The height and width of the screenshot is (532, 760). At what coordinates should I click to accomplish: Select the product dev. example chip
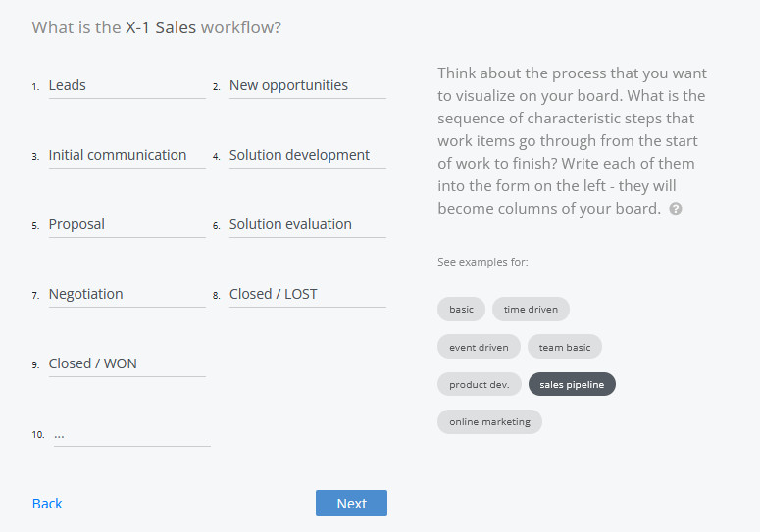(480, 384)
